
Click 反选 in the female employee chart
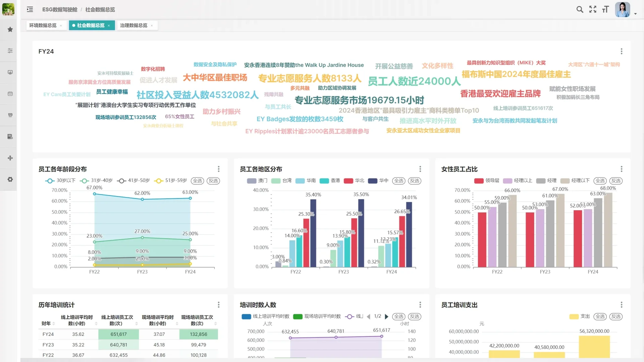pyautogui.click(x=616, y=181)
